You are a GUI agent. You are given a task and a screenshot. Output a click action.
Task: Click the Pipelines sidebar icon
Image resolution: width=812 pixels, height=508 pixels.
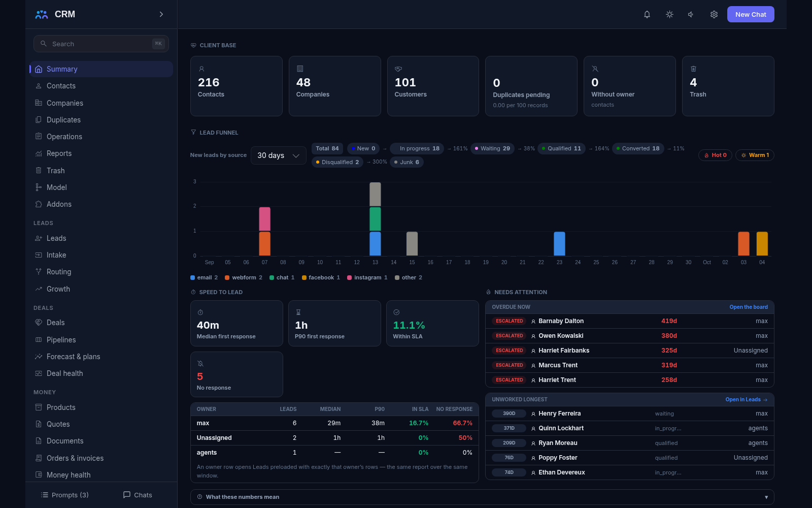coord(39,340)
